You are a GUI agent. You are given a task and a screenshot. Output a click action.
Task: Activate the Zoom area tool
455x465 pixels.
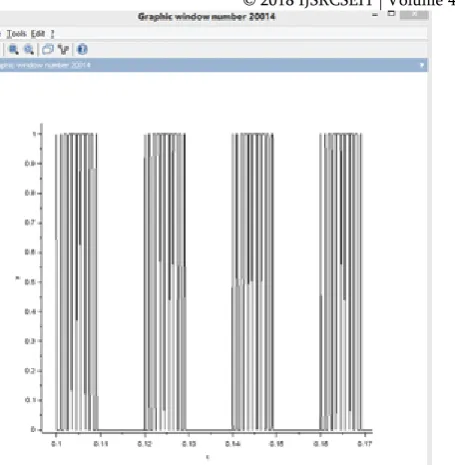14,49
